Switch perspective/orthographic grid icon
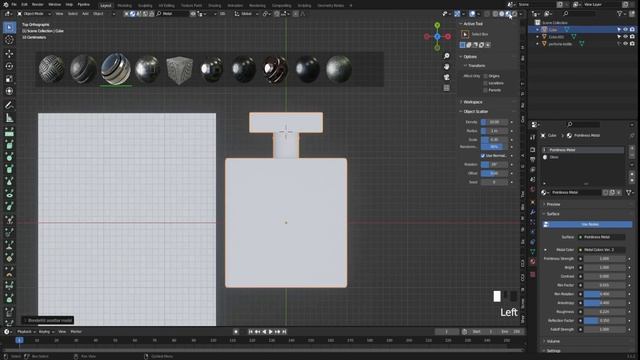 [447, 88]
